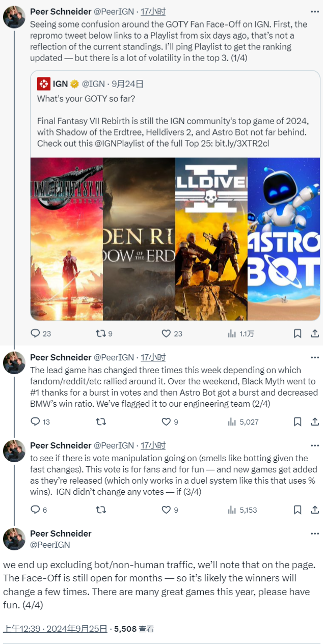Open more options on the first tweet
This screenshot has height=644, width=323.
(315, 11)
